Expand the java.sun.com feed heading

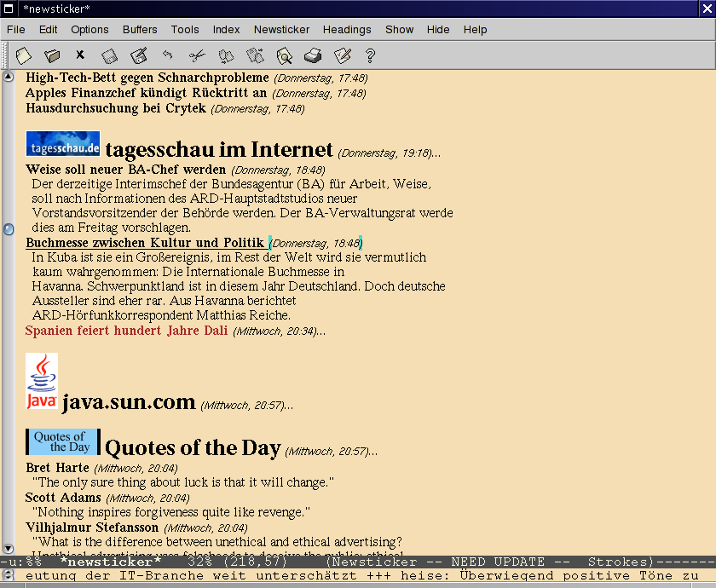click(129, 401)
